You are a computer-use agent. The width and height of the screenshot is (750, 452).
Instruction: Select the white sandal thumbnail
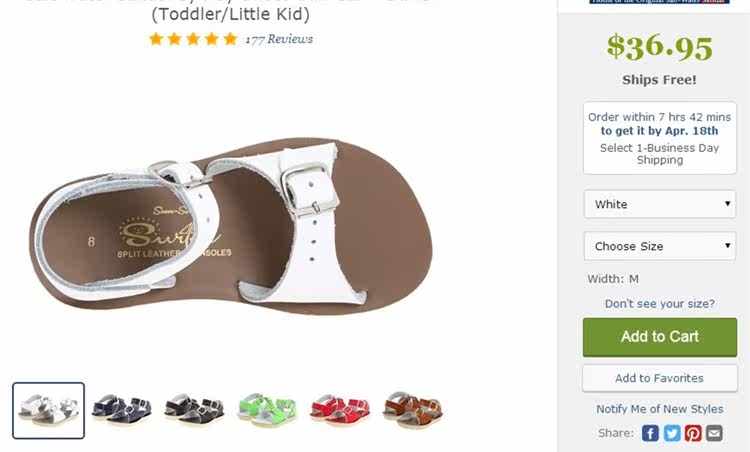pos(48,410)
